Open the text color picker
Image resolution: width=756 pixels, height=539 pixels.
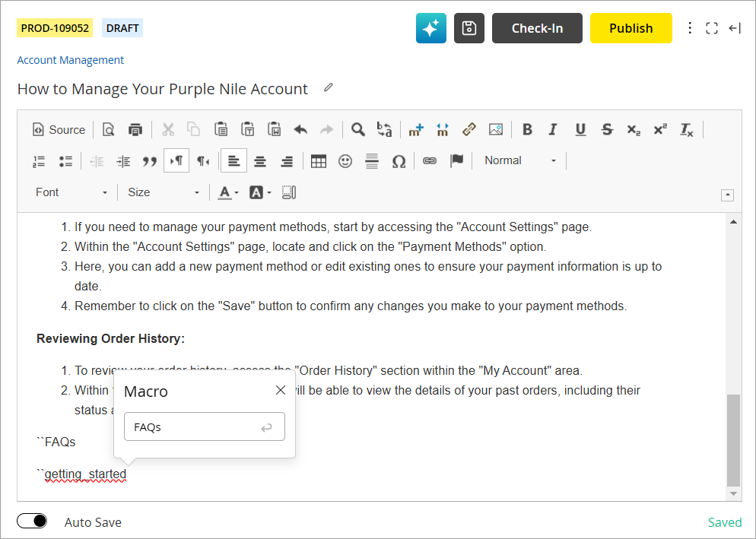click(228, 192)
